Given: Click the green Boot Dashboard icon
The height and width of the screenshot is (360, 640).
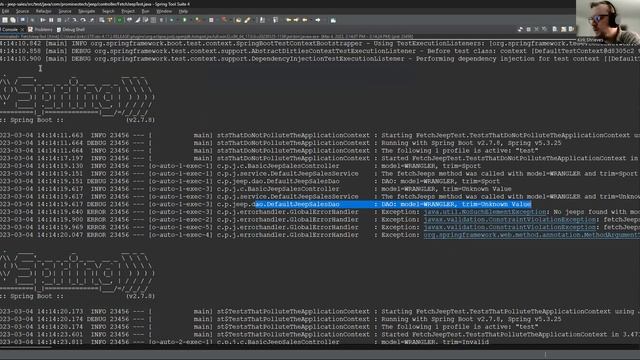Looking at the screenshot, I should point(119,20).
